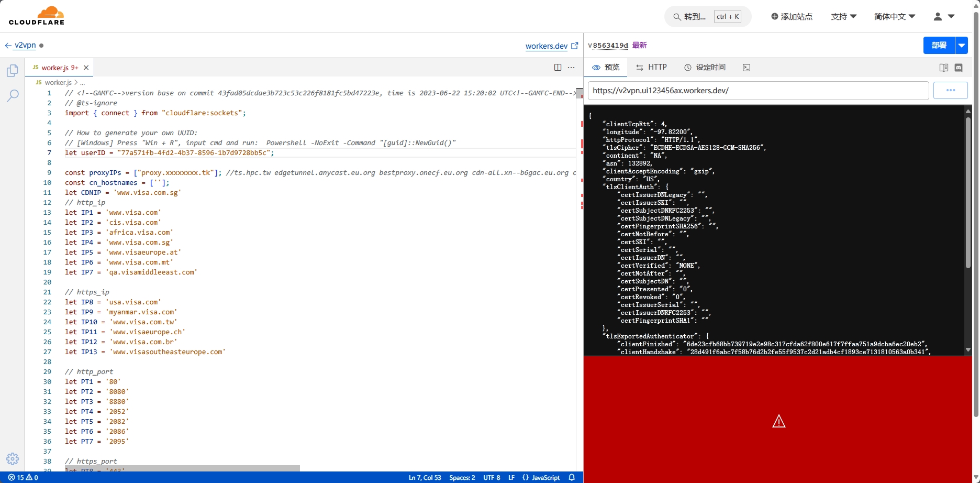The width and height of the screenshot is (980, 483).
Task: Open the 简体中文 language dropdown
Action: point(894,17)
